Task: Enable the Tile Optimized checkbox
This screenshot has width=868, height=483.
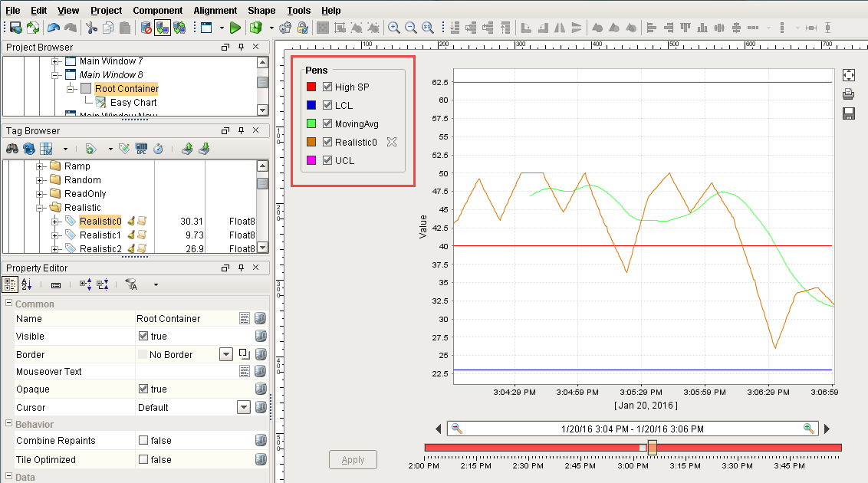Action: (143, 459)
